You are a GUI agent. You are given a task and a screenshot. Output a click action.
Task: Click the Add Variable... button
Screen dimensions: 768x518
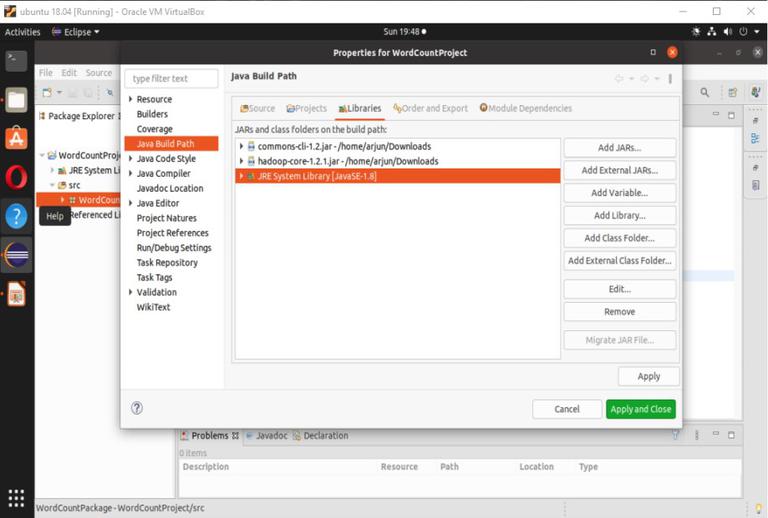(620, 192)
